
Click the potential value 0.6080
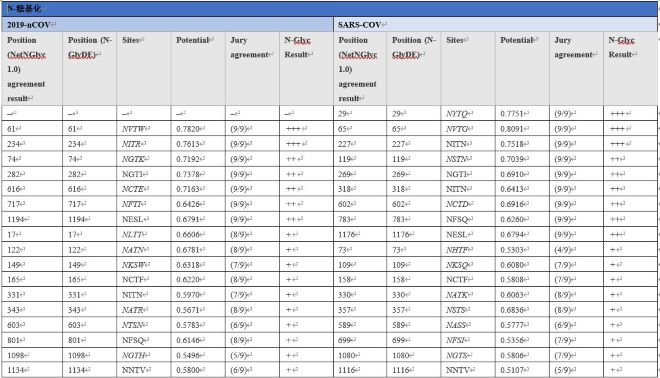click(512, 265)
